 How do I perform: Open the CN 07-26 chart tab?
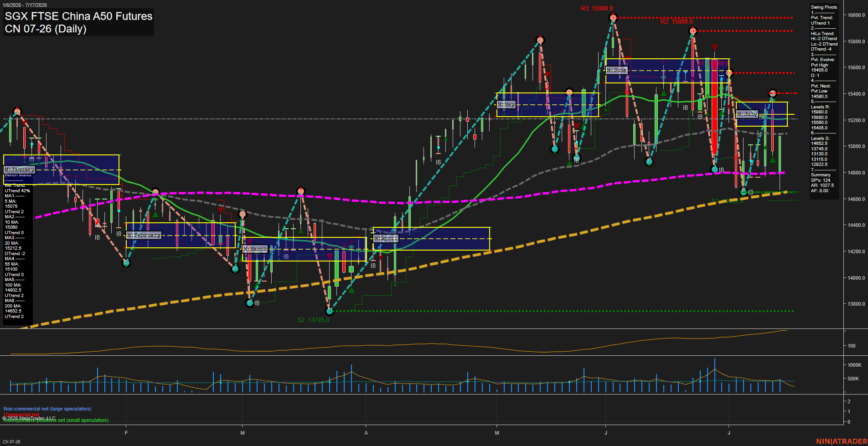point(11,442)
